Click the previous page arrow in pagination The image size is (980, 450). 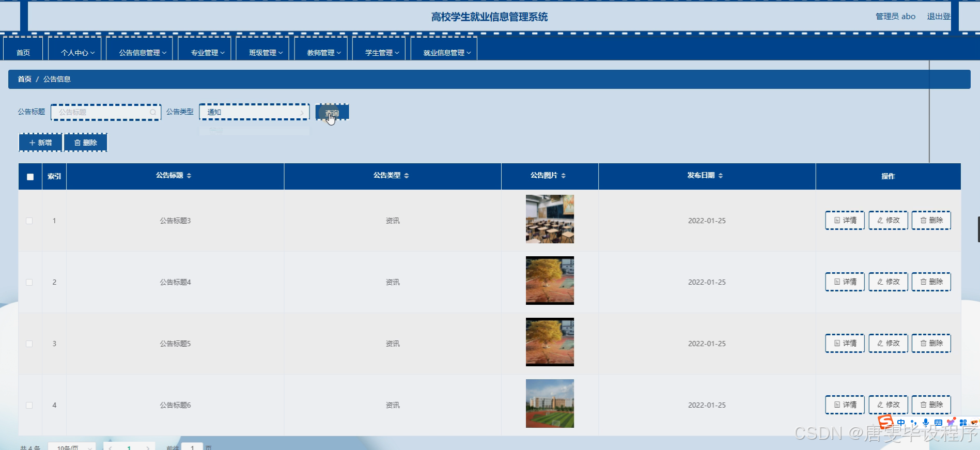click(110, 447)
